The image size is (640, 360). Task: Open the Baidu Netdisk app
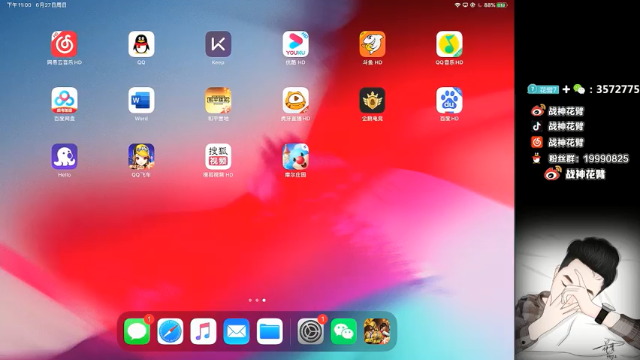pyautogui.click(x=64, y=100)
